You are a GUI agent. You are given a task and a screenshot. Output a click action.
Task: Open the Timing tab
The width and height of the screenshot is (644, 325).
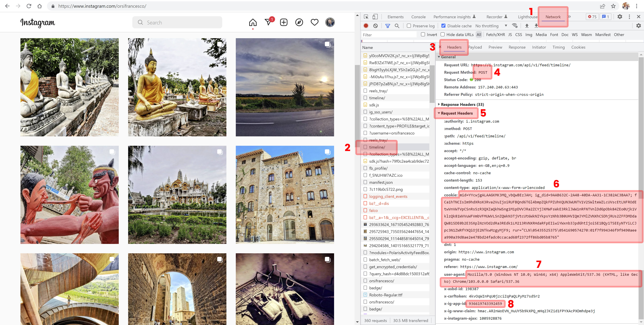pyautogui.click(x=558, y=47)
